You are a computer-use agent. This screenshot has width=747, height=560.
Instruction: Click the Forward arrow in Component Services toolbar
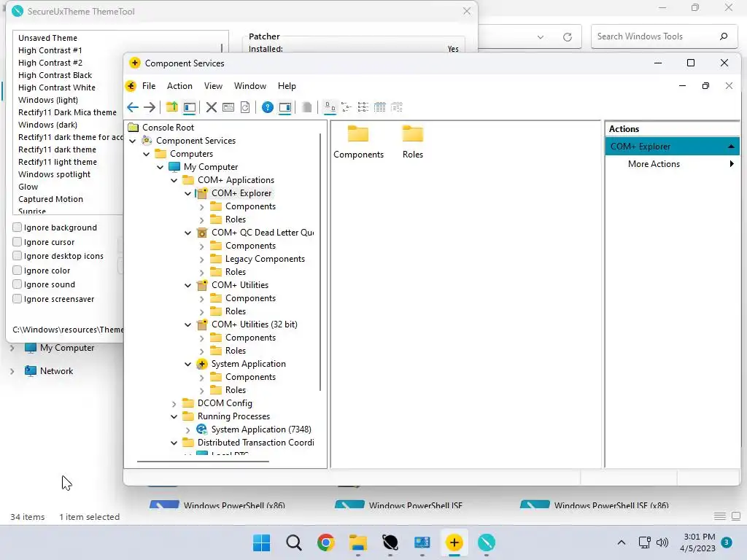pos(150,107)
